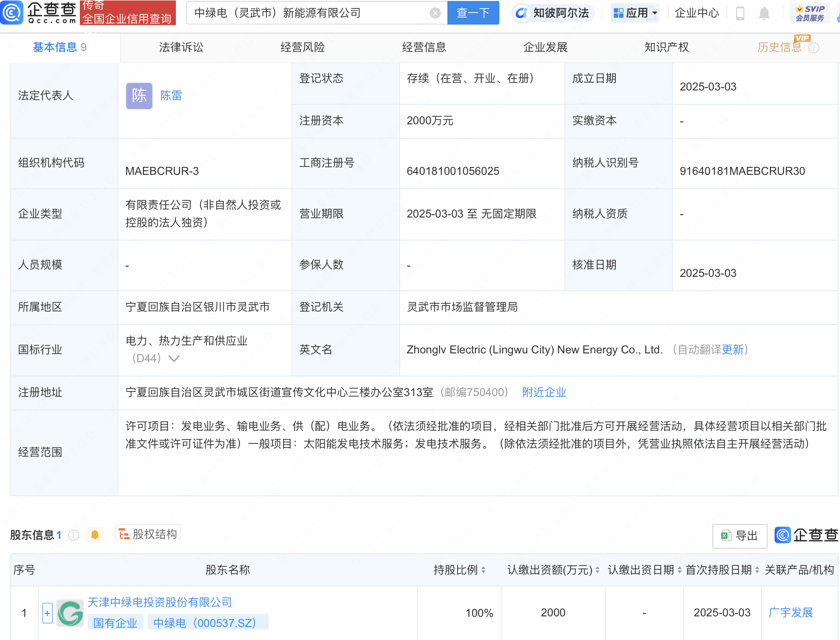Click the shareholder alert bell icon

[x=95, y=535]
